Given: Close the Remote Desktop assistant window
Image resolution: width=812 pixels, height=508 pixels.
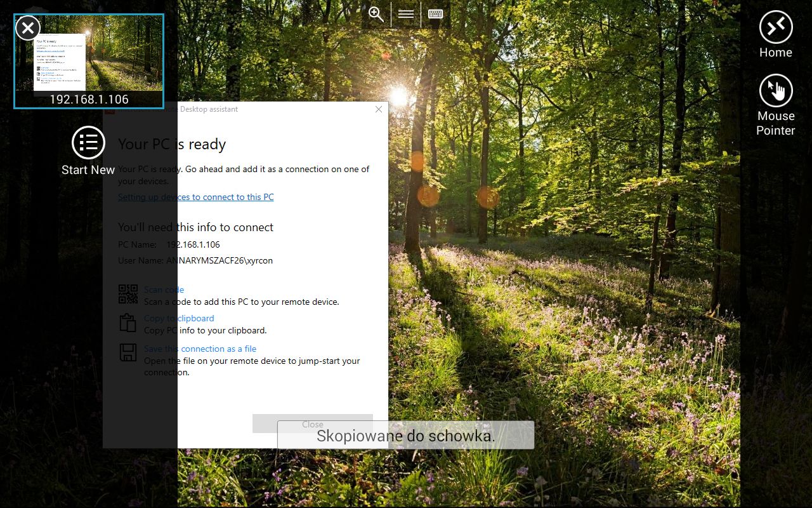Looking at the screenshot, I should tap(379, 109).
